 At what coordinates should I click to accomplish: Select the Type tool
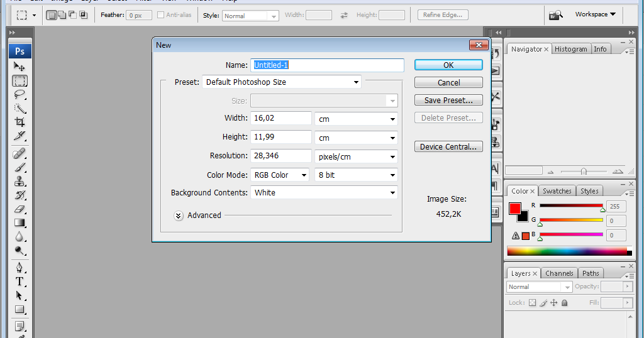(19, 282)
